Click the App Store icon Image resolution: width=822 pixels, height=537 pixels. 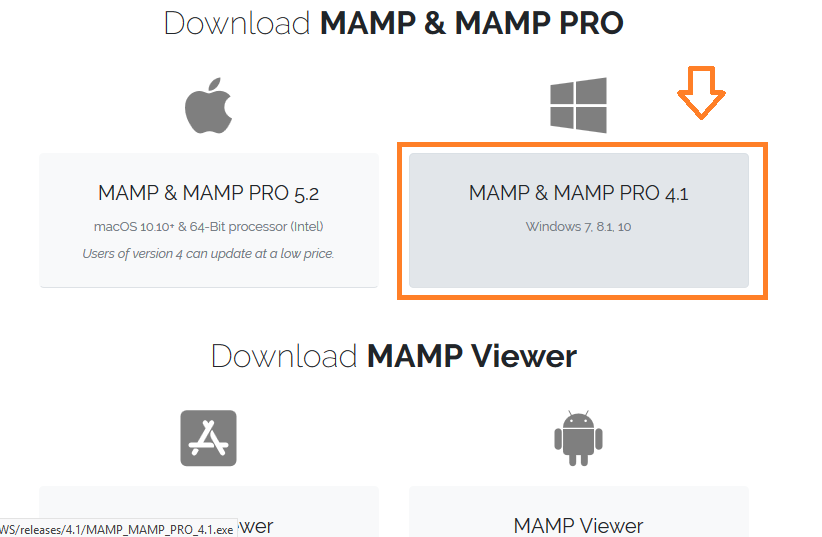tap(209, 438)
